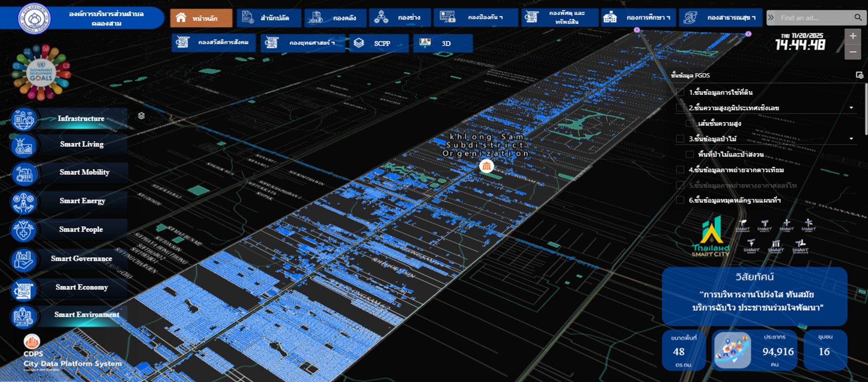Viewport: 868px width, 382px height.
Task: Click the Smart Energy sidebar icon
Action: (x=24, y=202)
